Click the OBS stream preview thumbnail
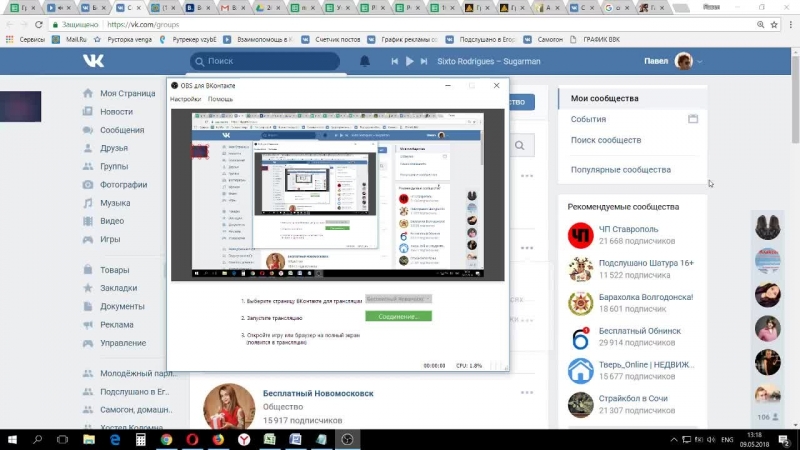This screenshot has height=450, width=800. [x=337, y=195]
